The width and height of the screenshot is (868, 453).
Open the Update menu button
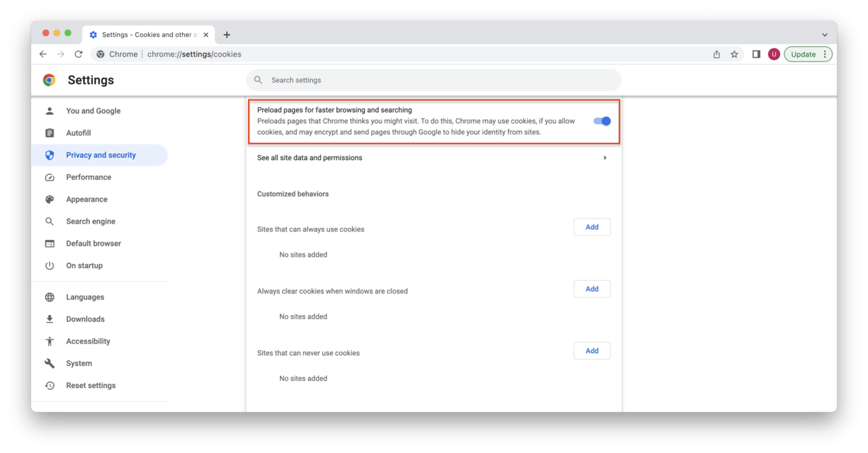click(x=808, y=54)
